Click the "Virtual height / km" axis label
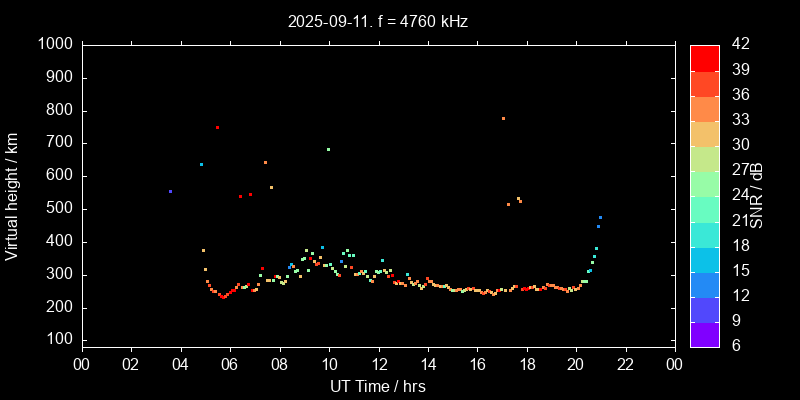This screenshot has width=800, height=400. tap(12, 195)
